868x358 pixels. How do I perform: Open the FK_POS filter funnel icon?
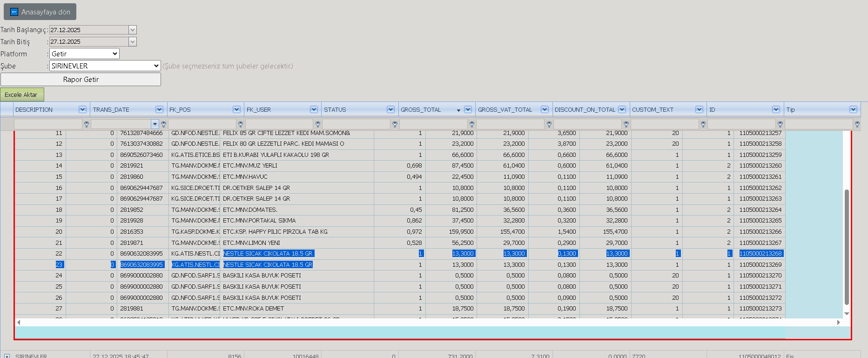pos(241,124)
